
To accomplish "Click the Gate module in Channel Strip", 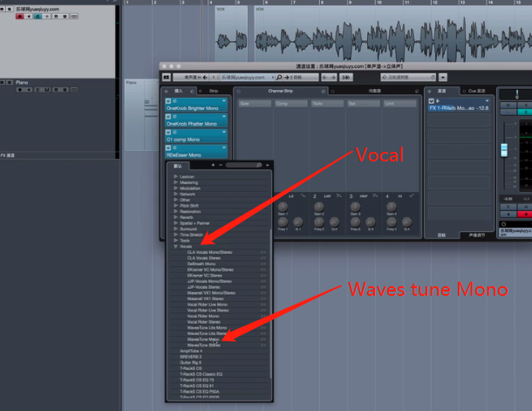I will pos(255,104).
